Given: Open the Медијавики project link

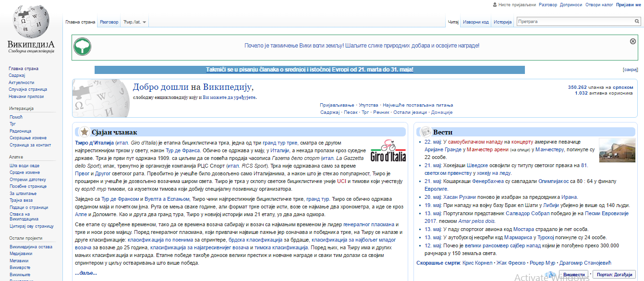Looking at the screenshot, I should 22,254.
